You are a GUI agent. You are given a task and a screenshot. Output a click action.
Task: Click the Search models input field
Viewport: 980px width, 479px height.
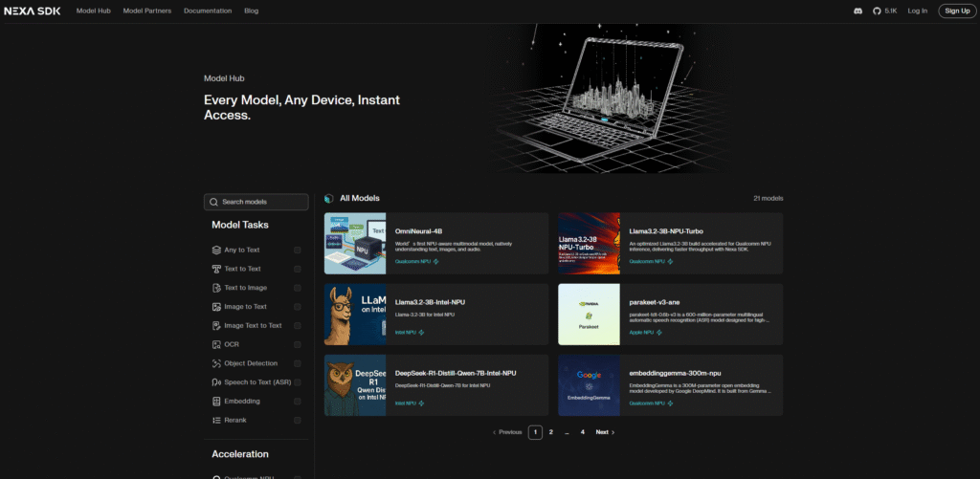pos(256,202)
